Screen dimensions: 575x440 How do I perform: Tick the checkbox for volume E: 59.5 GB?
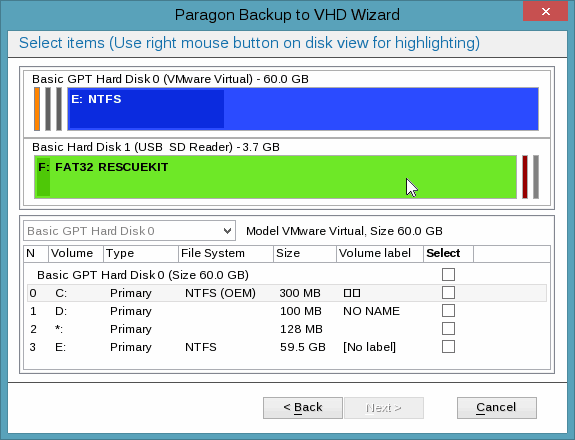click(x=448, y=346)
